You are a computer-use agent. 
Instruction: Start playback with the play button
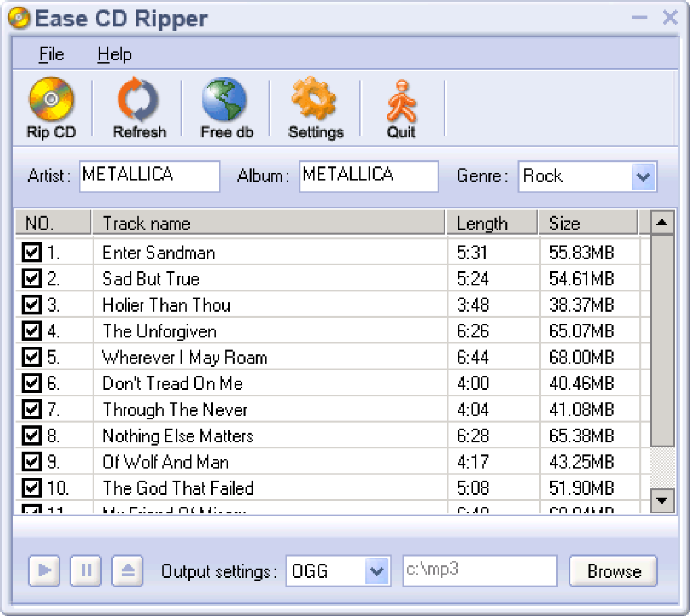(44, 571)
